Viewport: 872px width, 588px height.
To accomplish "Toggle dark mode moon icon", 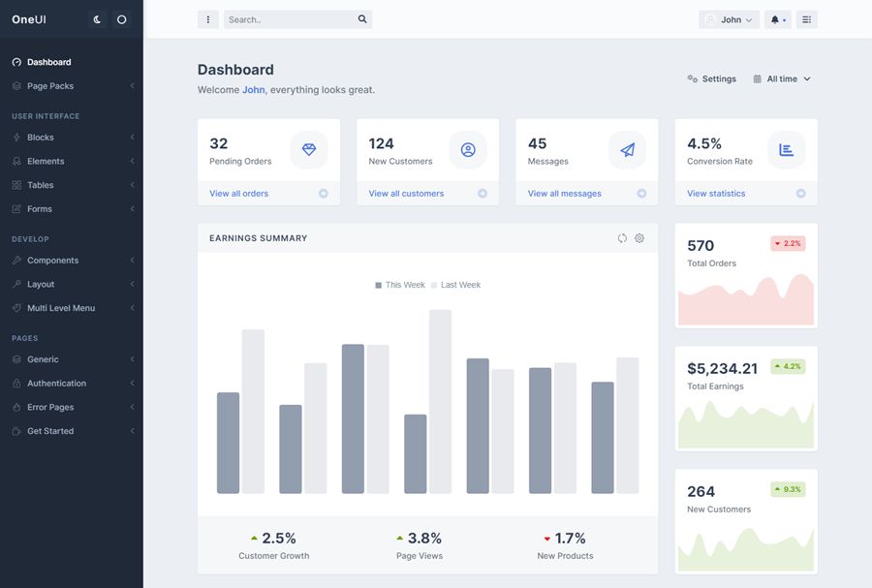I will click(x=97, y=19).
